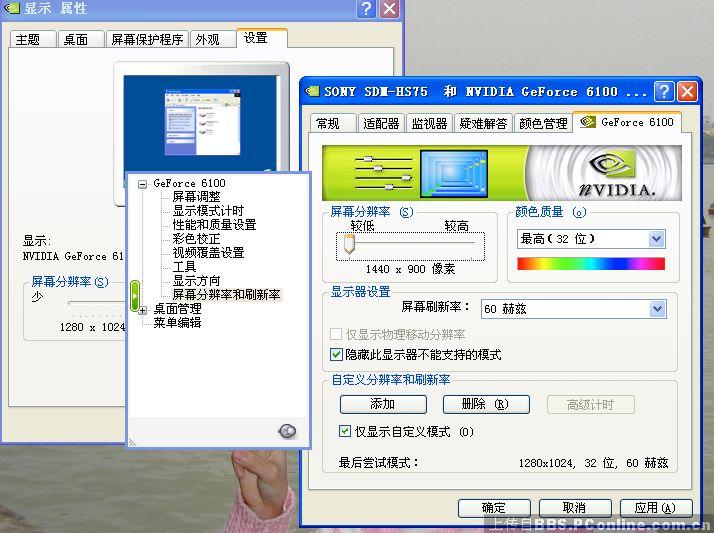Click the rainbow color quality bar
Viewport: 714px width, 533px height.
(591, 264)
